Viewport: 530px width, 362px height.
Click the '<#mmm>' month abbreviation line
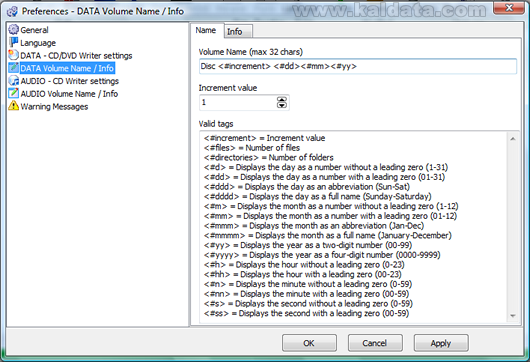point(314,226)
